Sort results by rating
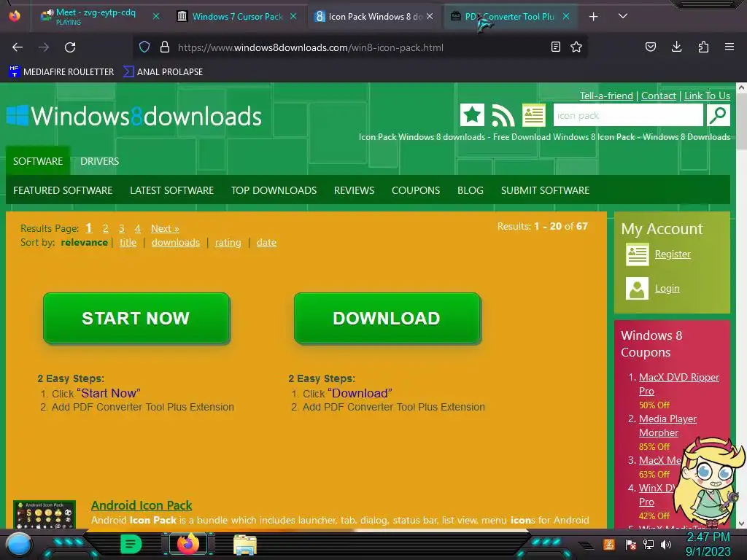This screenshot has height=560, width=747. 228,242
